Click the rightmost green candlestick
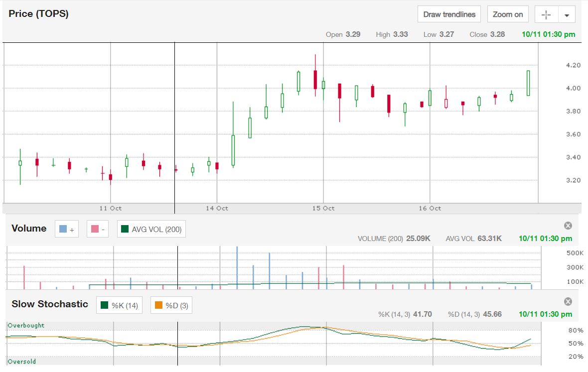Viewport: 588px width, 372px height. tap(528, 83)
